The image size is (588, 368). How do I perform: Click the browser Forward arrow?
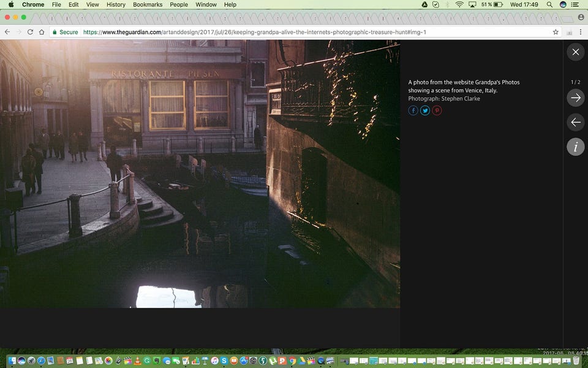tap(19, 32)
